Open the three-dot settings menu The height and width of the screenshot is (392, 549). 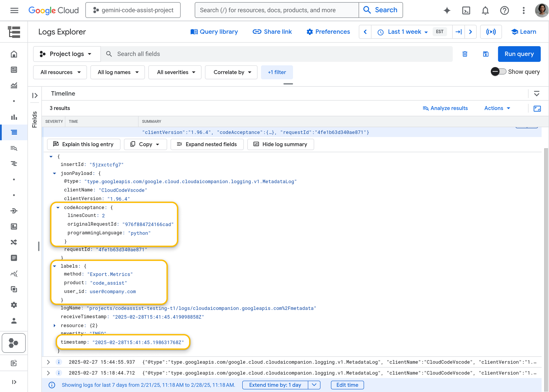pyautogui.click(x=524, y=10)
